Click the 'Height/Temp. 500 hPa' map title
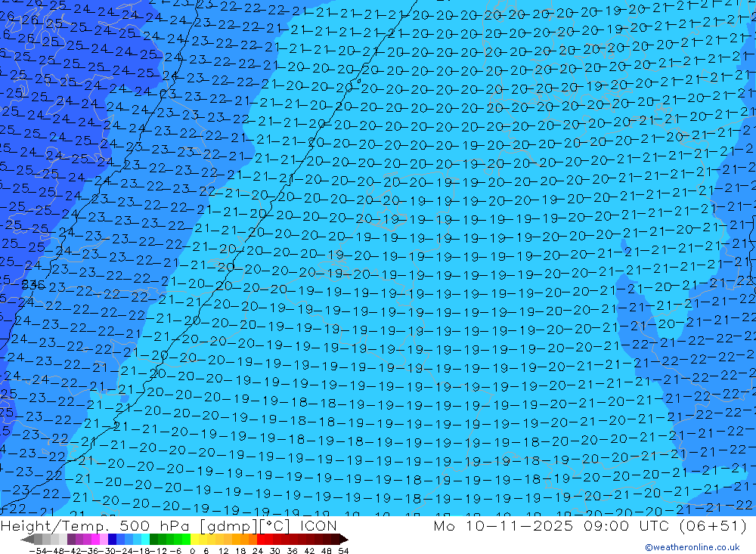The height and width of the screenshot is (554, 756). (x=95, y=526)
